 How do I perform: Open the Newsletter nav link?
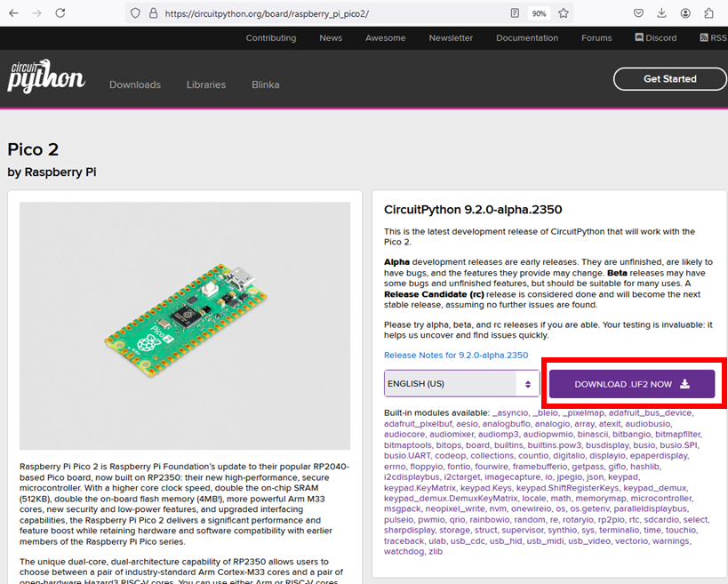(451, 38)
